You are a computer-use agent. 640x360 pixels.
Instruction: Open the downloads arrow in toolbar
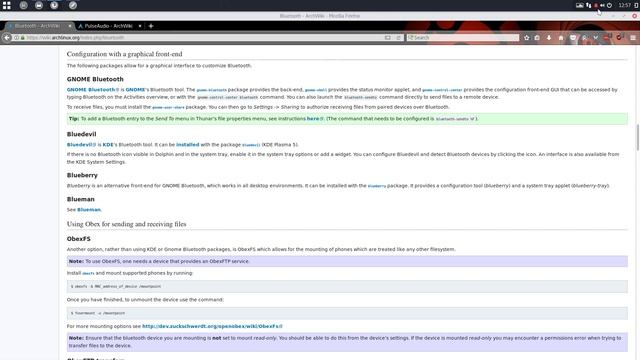[x=549, y=38]
